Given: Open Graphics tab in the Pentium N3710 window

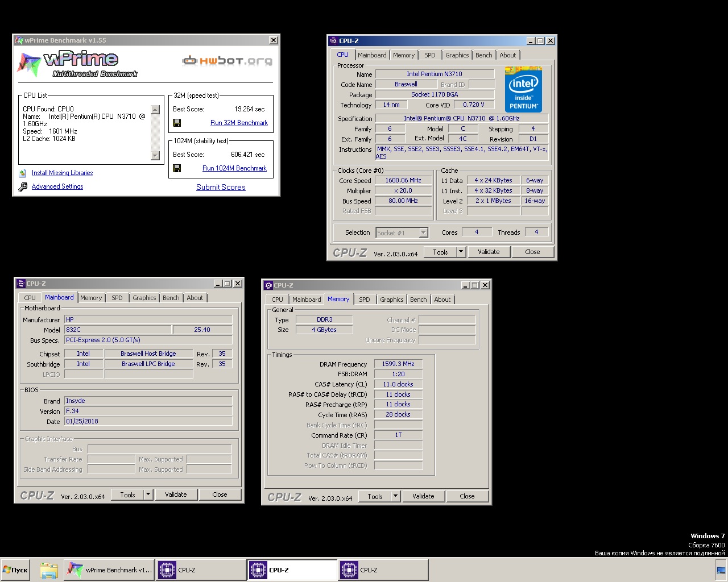Looking at the screenshot, I should click(457, 55).
